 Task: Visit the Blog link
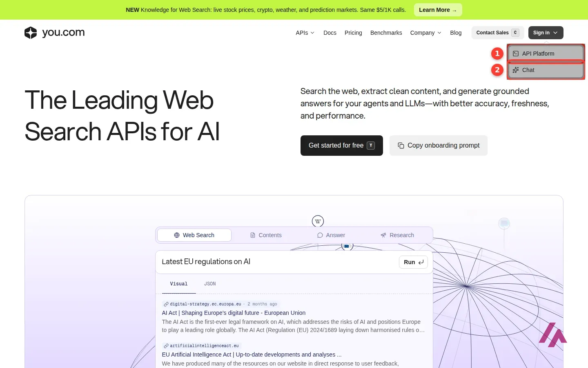(x=456, y=33)
